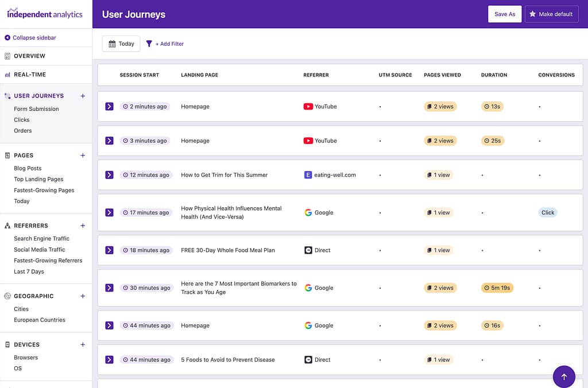
Task: Add a filter to the report
Action: (x=165, y=44)
